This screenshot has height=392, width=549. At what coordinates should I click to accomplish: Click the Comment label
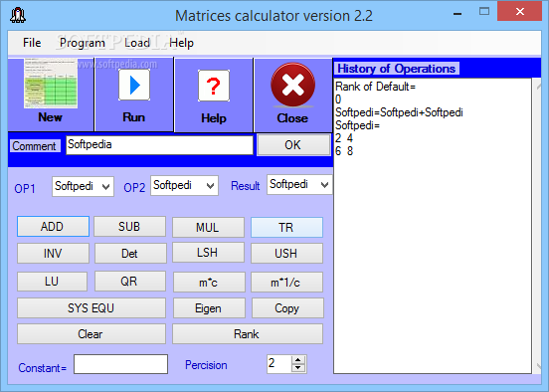coord(34,145)
